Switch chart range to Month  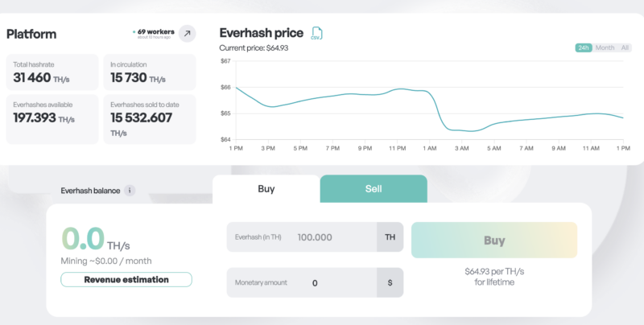point(605,48)
